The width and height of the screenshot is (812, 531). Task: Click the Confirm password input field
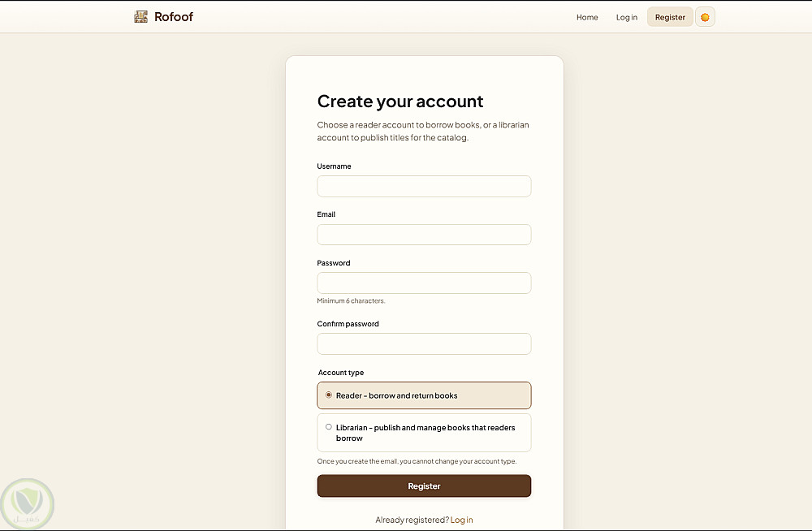[424, 344]
